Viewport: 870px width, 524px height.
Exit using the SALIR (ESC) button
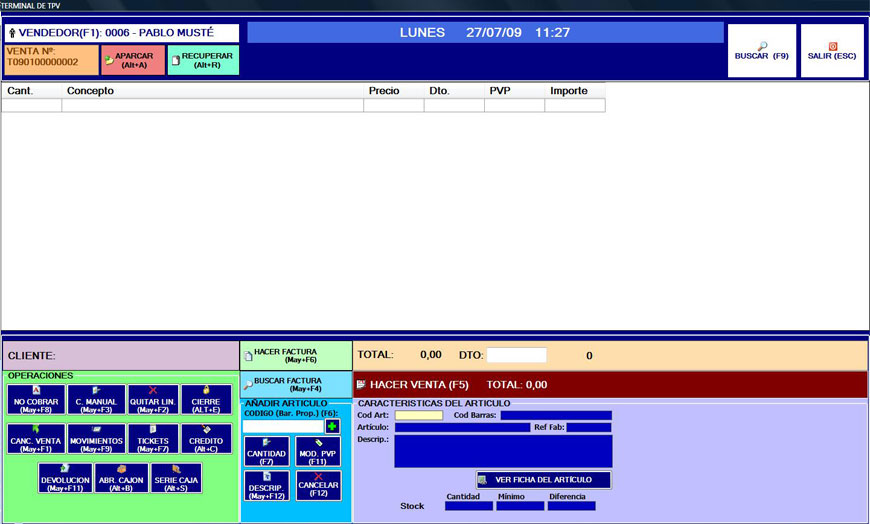tap(832, 51)
